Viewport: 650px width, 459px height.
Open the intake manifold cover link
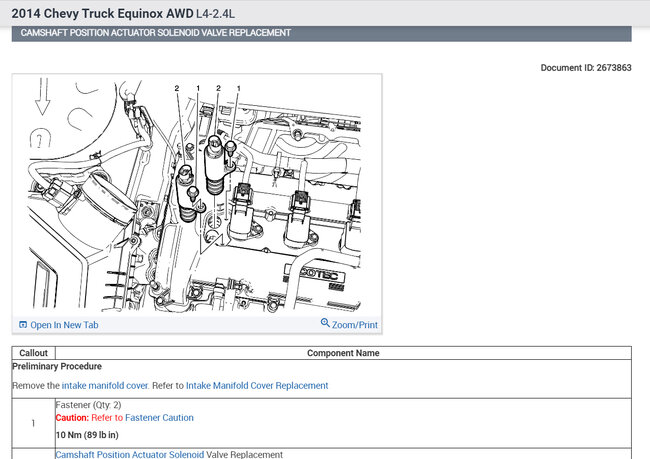click(105, 386)
